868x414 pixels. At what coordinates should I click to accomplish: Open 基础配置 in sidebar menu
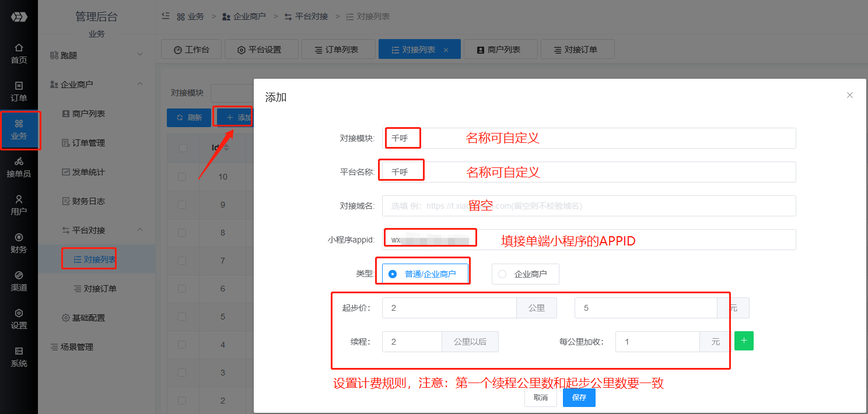97,317
